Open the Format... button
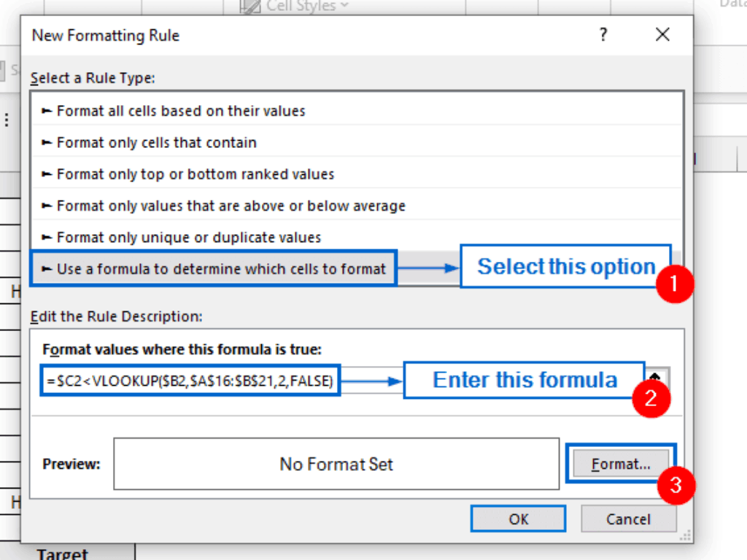The width and height of the screenshot is (747, 560). 621,464
